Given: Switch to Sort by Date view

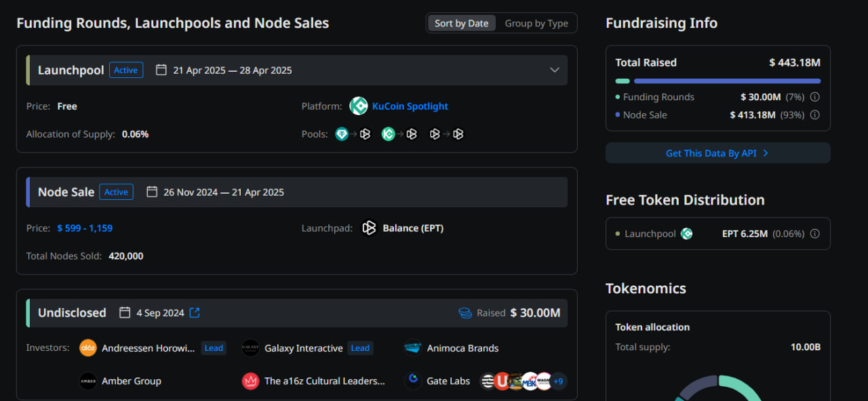Looking at the screenshot, I should [x=462, y=23].
